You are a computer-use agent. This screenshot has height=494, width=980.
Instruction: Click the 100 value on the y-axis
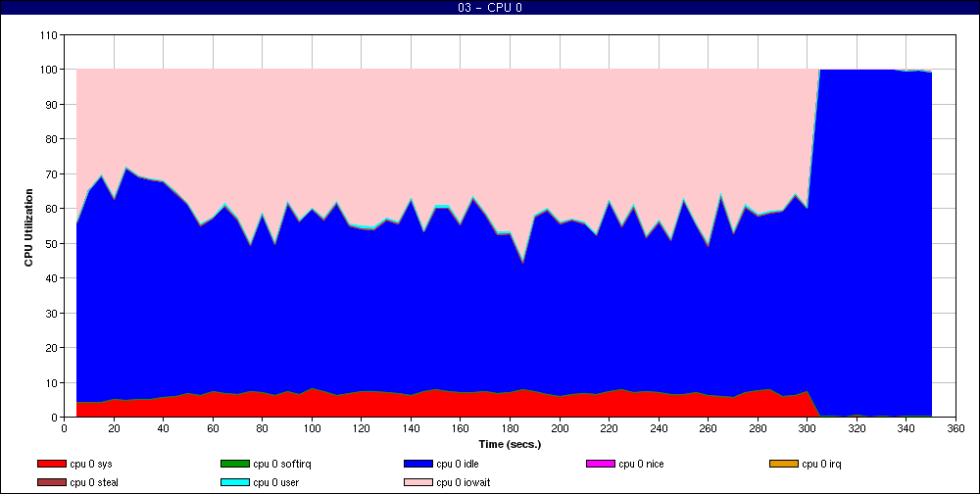click(x=48, y=70)
